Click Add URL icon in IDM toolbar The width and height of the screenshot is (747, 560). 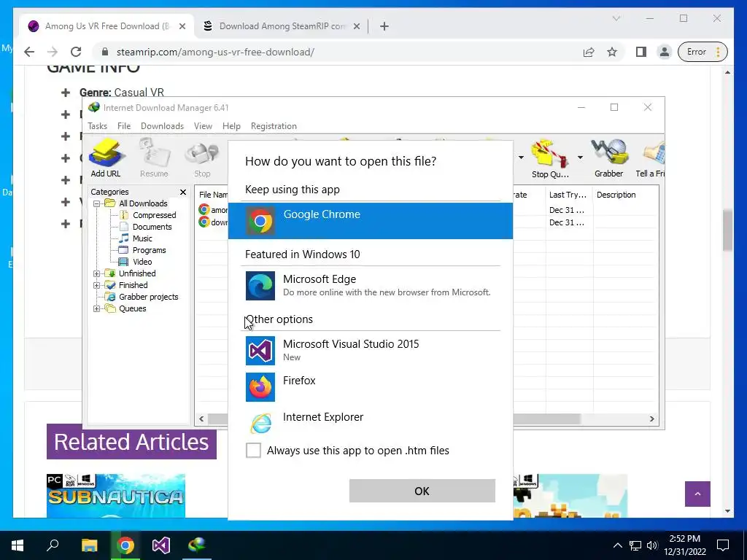click(106, 158)
